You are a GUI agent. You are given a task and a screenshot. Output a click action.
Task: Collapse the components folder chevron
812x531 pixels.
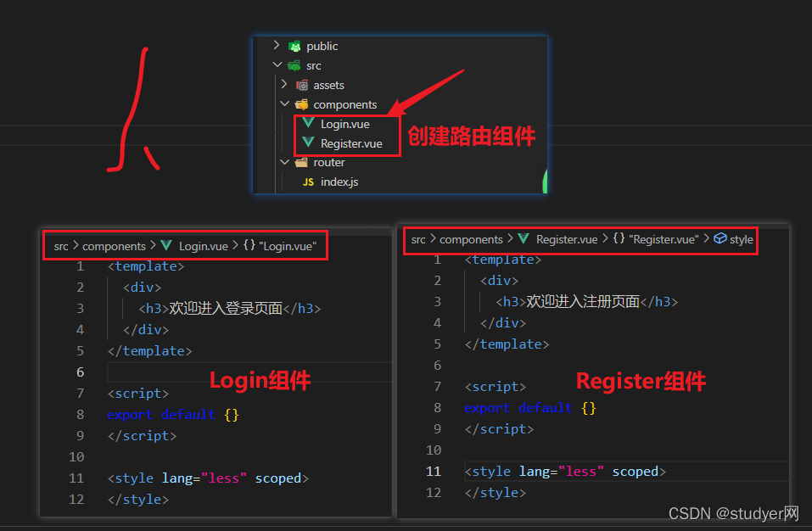pyautogui.click(x=285, y=103)
